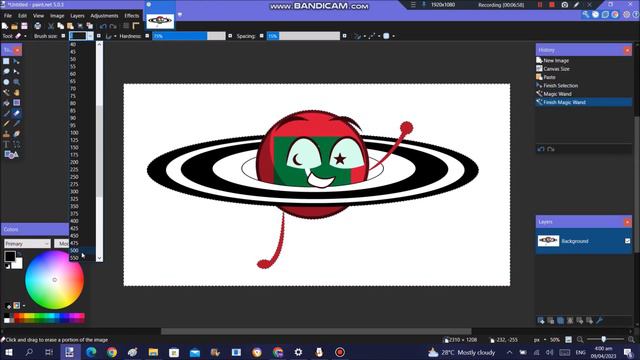Click the color wheel in Colors panel
This screenshot has width=640, height=360.
(54, 280)
